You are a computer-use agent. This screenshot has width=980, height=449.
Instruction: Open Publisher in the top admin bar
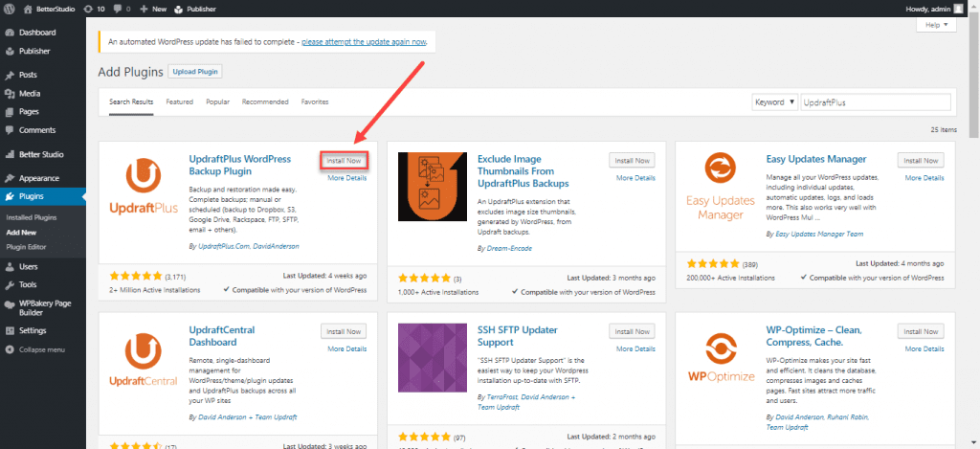[195, 9]
